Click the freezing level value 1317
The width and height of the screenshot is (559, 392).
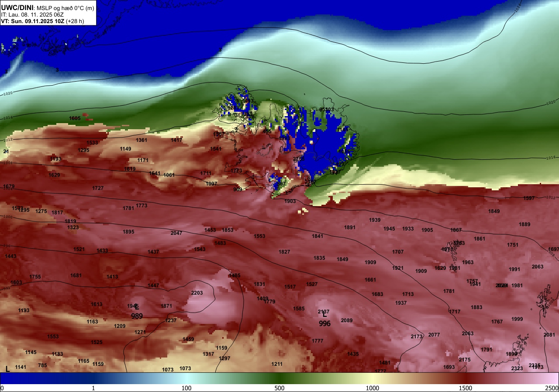pyautogui.click(x=208, y=354)
